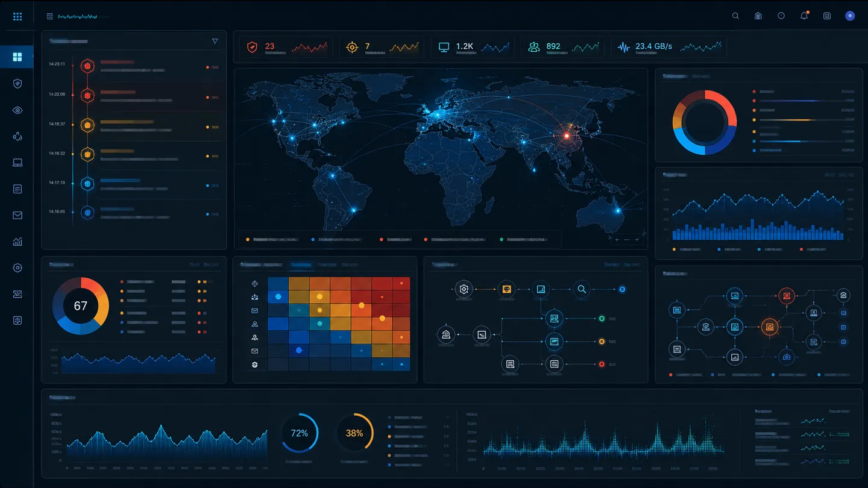This screenshot has width=868, height=488.
Task: Open the apps grid menu icon
Action: [x=17, y=17]
